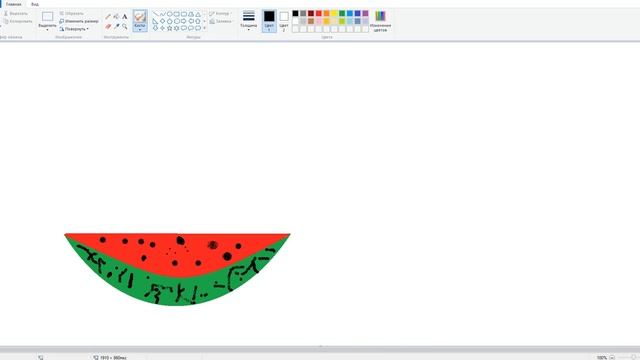This screenshot has width=640, height=360.
Task: Activate the Color 1 (Цвет 1) box
Action: tap(269, 20)
